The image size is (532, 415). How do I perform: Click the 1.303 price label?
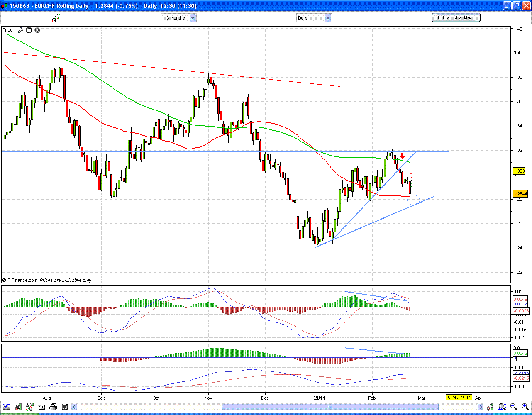tap(519, 171)
